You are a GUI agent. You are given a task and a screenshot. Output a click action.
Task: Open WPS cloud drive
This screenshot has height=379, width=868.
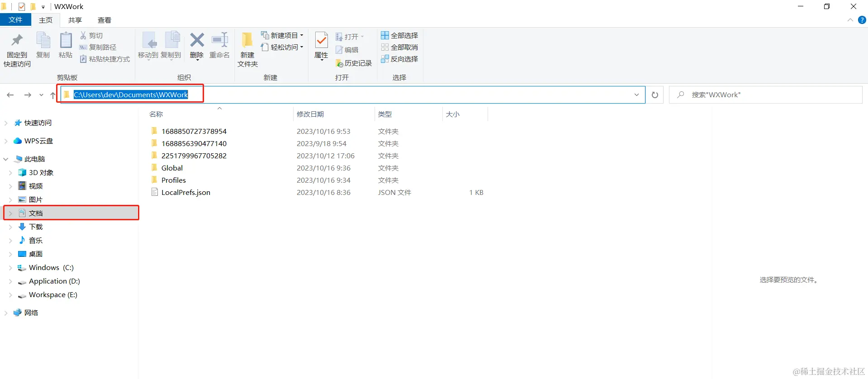coord(38,141)
